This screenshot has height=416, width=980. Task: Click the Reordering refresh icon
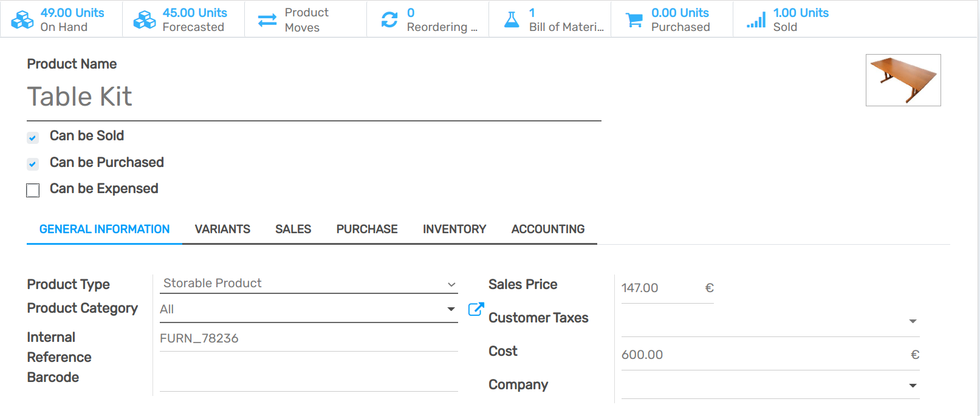tap(389, 20)
